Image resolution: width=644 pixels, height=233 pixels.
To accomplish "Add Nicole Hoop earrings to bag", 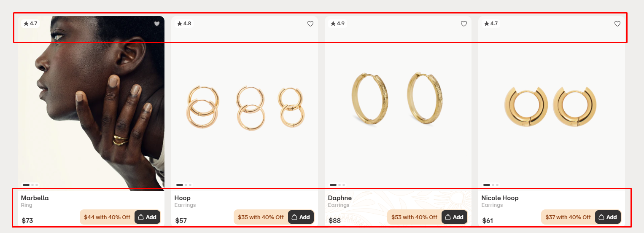I will pyautogui.click(x=608, y=217).
